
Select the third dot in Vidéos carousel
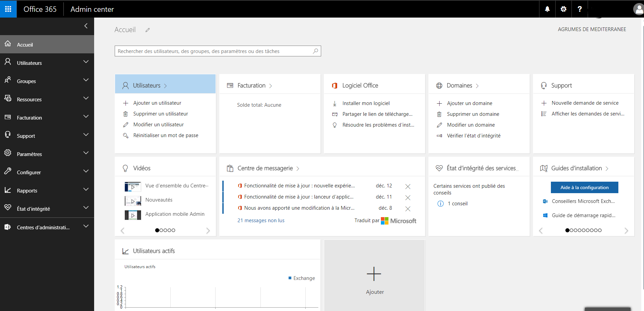[165, 230]
